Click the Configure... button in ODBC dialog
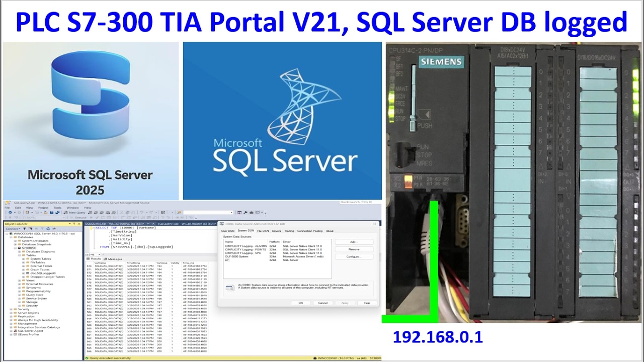The image size is (644, 362). (x=354, y=257)
